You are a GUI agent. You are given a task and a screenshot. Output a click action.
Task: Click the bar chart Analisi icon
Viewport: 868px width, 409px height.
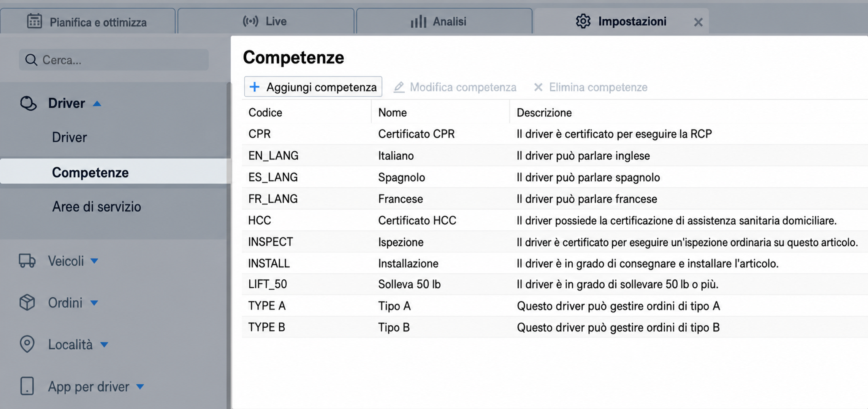click(x=418, y=21)
